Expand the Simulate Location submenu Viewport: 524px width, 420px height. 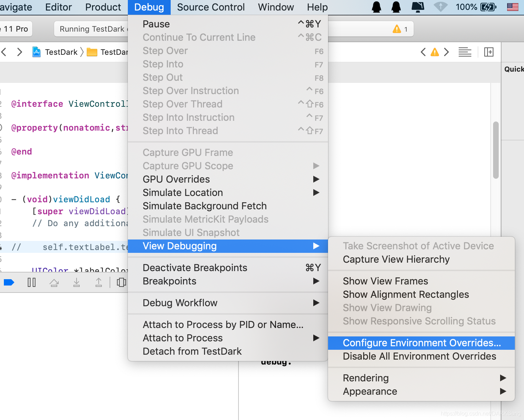pyautogui.click(x=228, y=192)
